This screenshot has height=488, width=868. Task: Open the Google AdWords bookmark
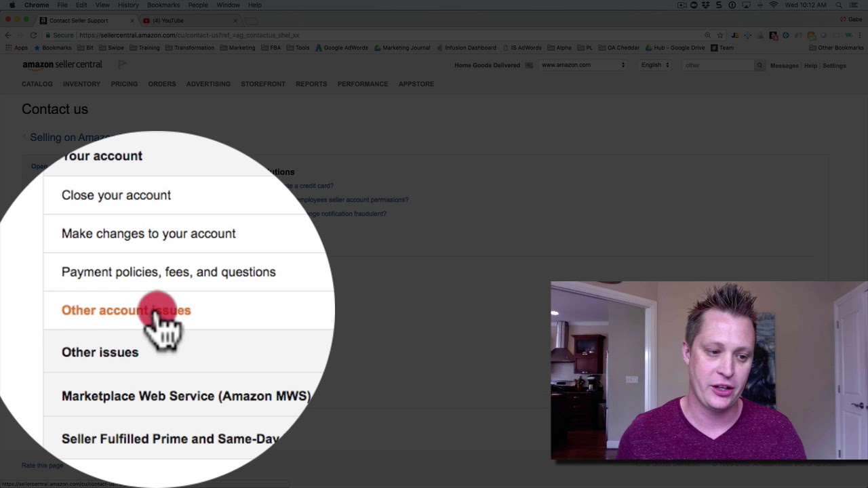341,48
